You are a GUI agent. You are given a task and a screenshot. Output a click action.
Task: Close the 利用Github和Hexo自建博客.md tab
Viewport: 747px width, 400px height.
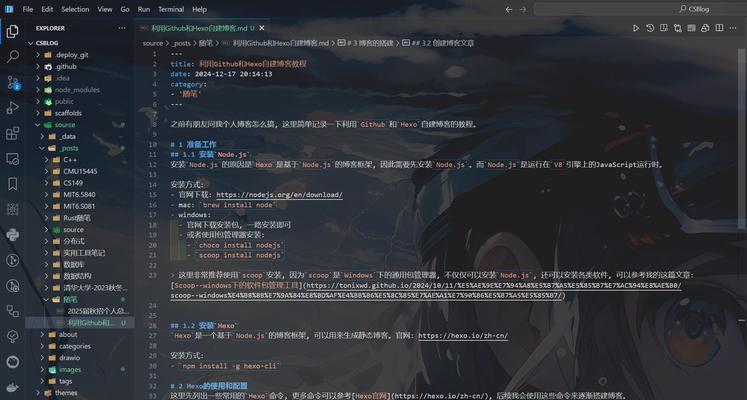tap(262, 28)
